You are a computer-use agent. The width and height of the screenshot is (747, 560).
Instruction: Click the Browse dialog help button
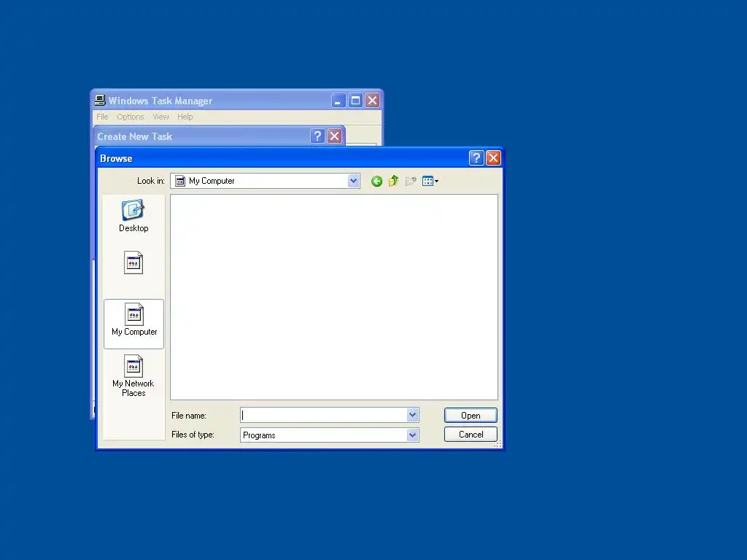(476, 157)
